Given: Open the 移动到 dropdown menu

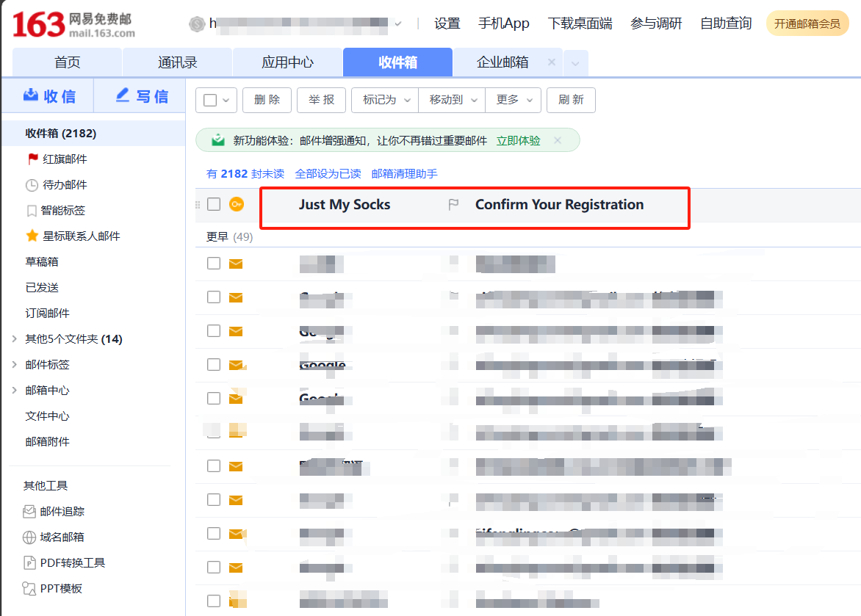Looking at the screenshot, I should pyautogui.click(x=452, y=100).
